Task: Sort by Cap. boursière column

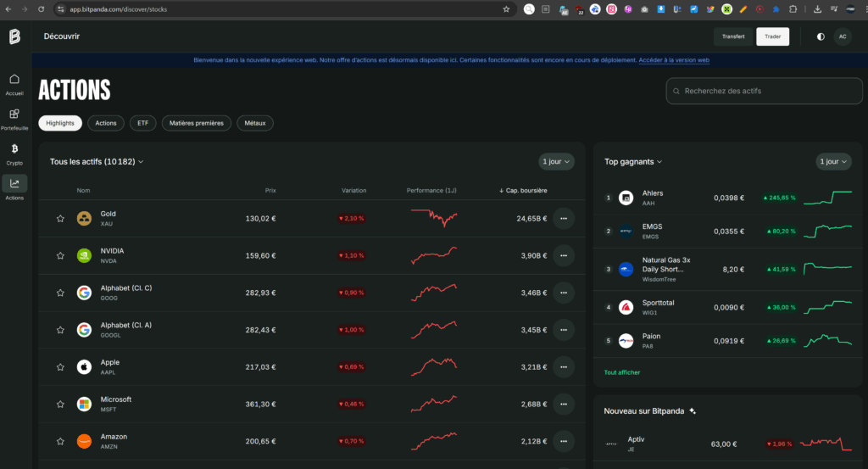Action: (523, 191)
